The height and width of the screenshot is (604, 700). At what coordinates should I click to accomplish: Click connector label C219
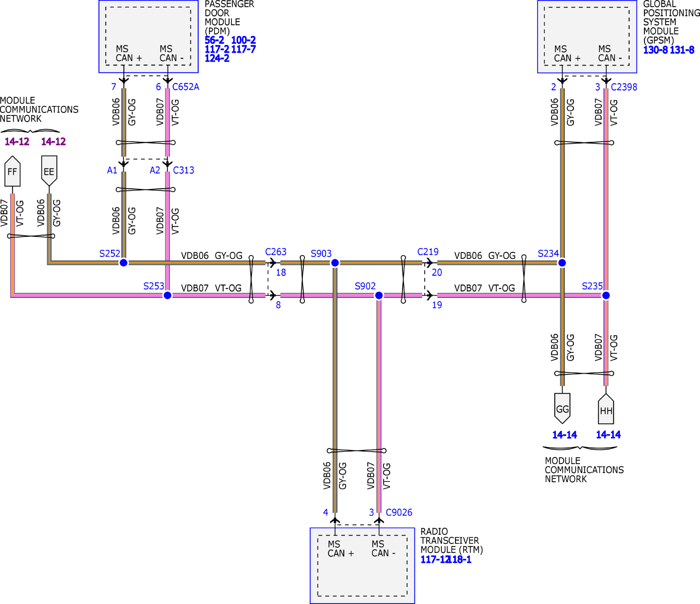point(428,252)
